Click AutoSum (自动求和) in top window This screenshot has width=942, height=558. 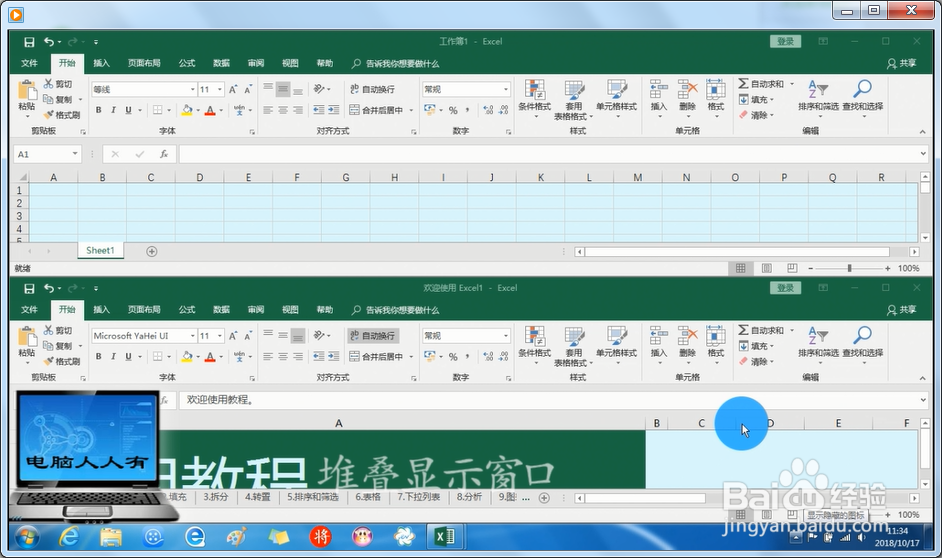point(761,84)
